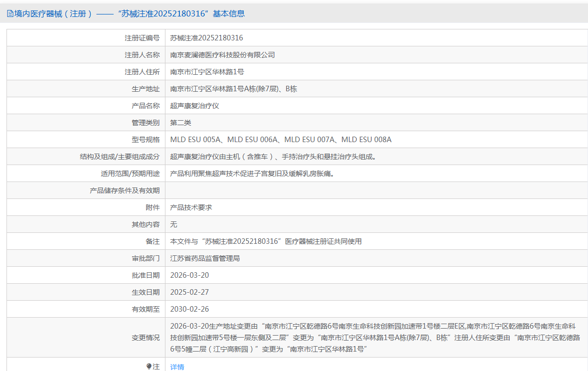Click the 生效日期 field label
This screenshot has width=588, height=371.
pyautogui.click(x=146, y=292)
